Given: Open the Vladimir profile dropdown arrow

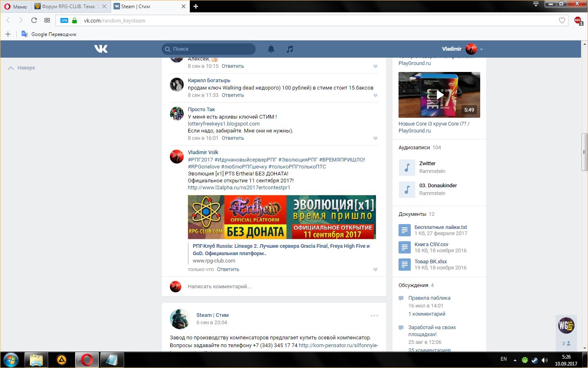Looking at the screenshot, I should 481,49.
